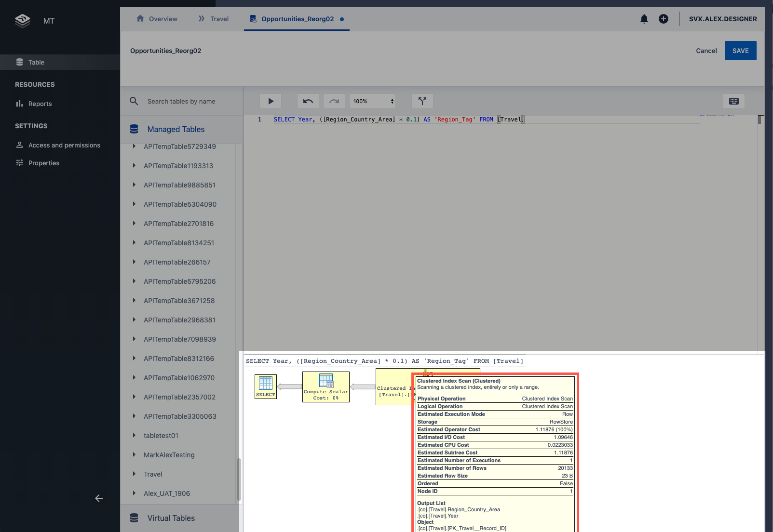Switch to the Overview tab
The height and width of the screenshot is (532, 773).
157,19
